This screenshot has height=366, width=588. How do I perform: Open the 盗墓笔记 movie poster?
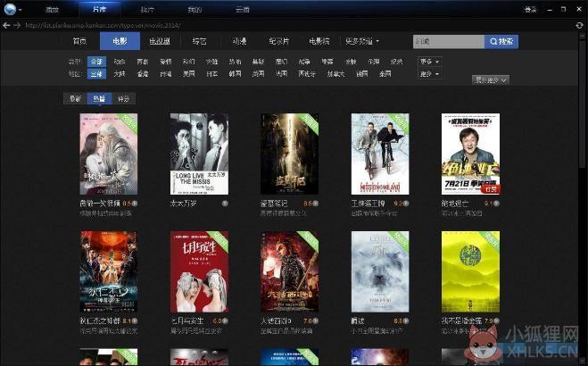click(289, 154)
